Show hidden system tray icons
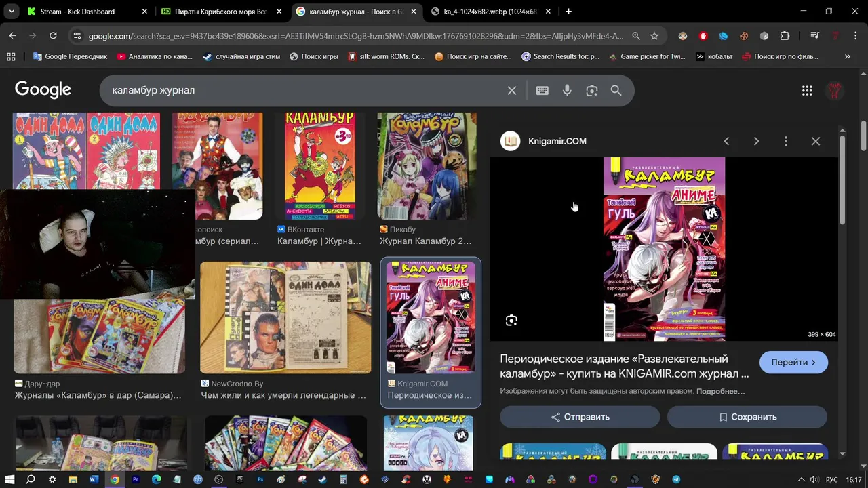 [801, 479]
